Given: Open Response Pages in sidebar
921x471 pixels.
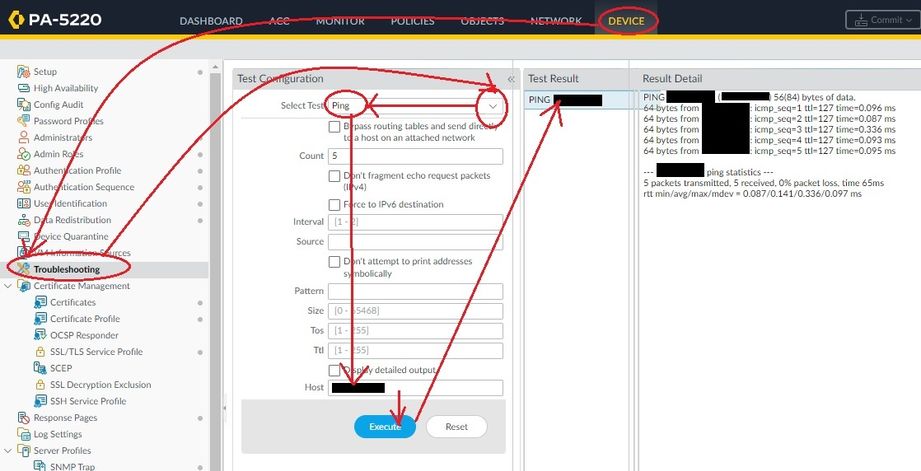Looking at the screenshot, I should 65,418.
